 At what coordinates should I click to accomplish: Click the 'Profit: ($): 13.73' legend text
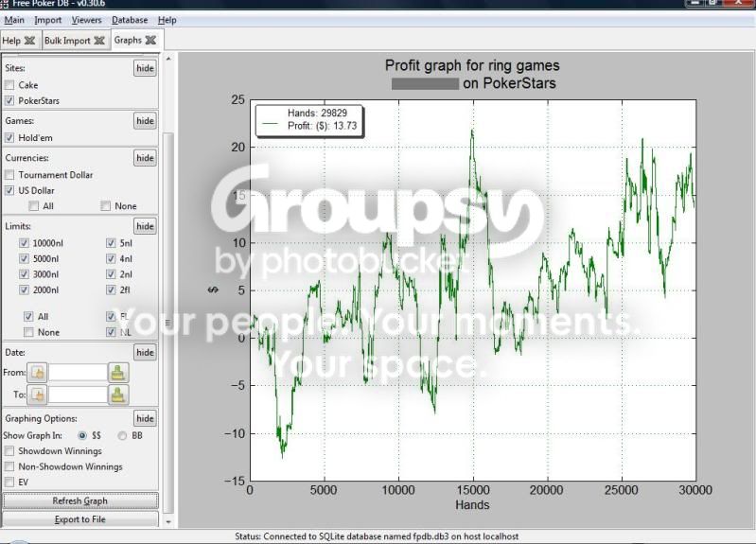[322, 126]
